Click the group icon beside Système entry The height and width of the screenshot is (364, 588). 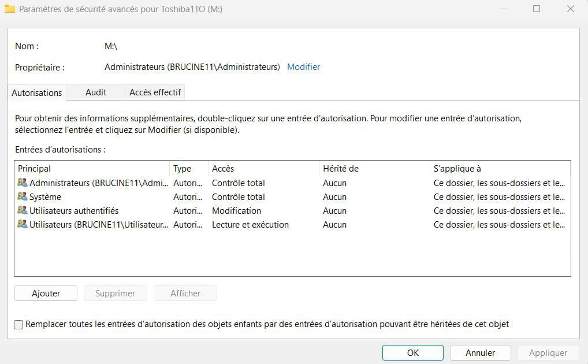23,196
